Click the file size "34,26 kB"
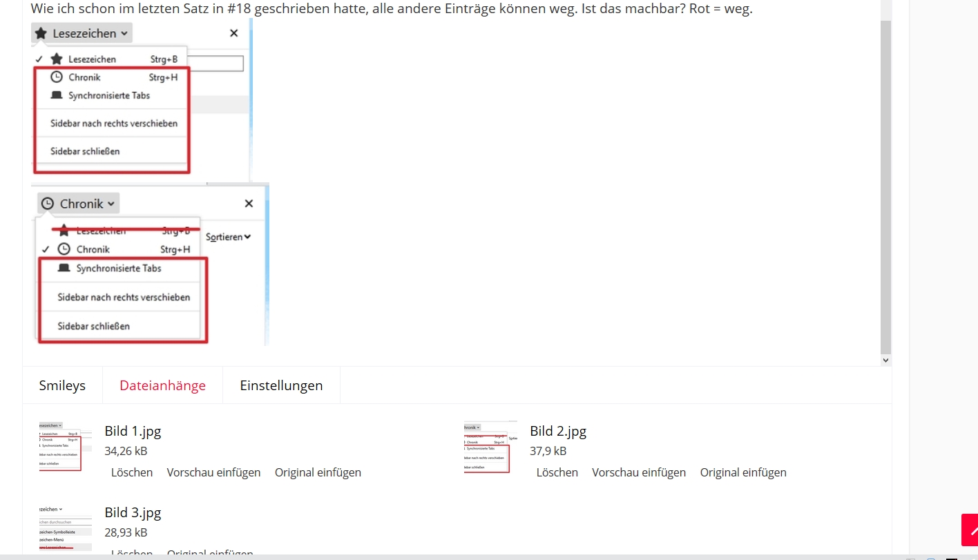Viewport: 978px width, 560px height. (126, 451)
